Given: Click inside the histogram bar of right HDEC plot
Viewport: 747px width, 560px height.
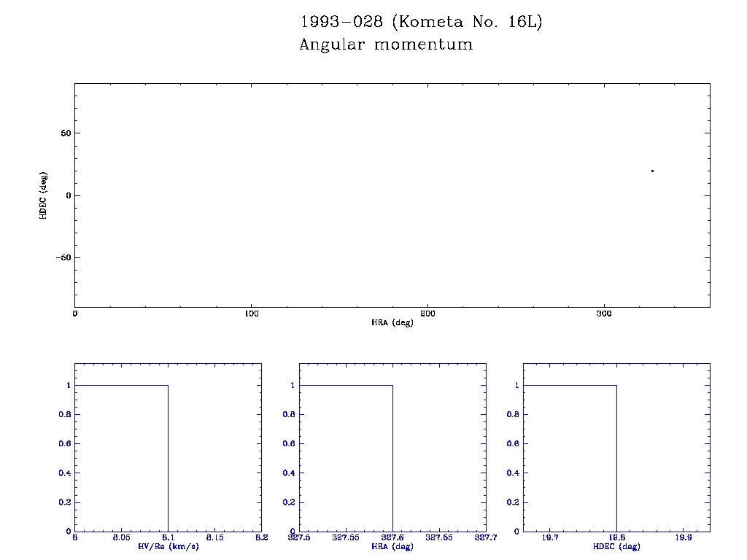Looking at the screenshot, I should [x=570, y=458].
